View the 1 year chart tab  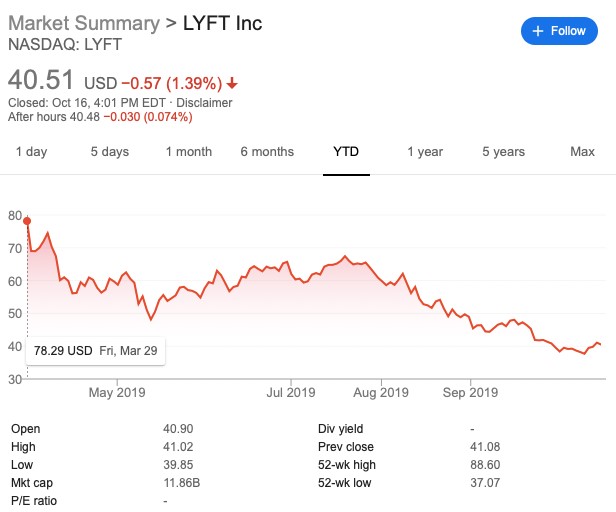tap(425, 152)
